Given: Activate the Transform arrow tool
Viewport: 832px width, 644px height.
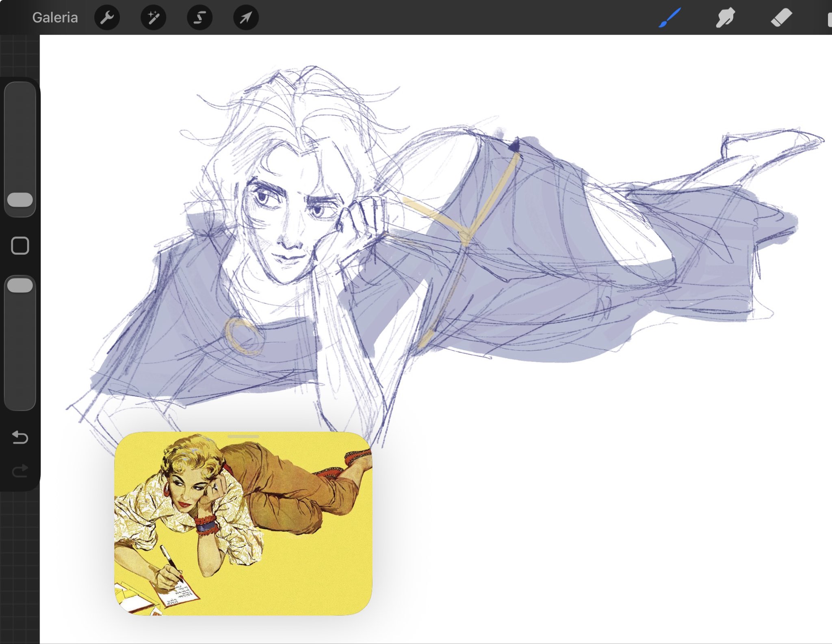Looking at the screenshot, I should 246,17.
